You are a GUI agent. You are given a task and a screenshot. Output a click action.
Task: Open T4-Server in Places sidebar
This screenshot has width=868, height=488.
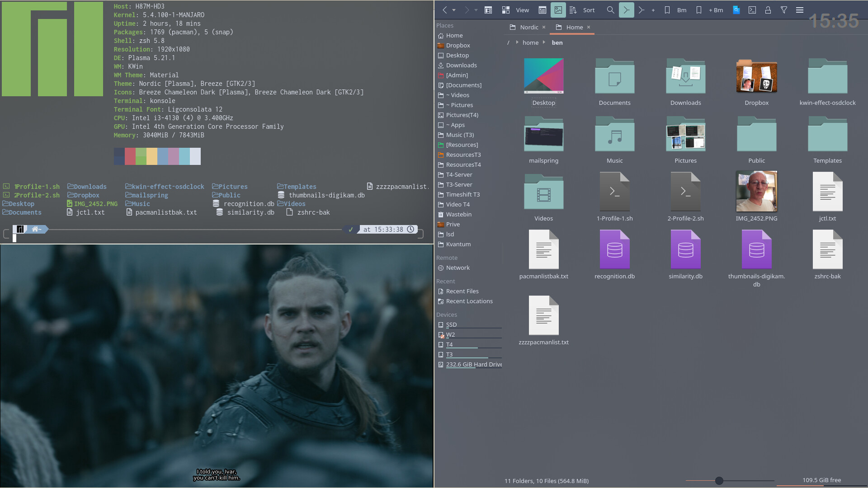(470, 174)
